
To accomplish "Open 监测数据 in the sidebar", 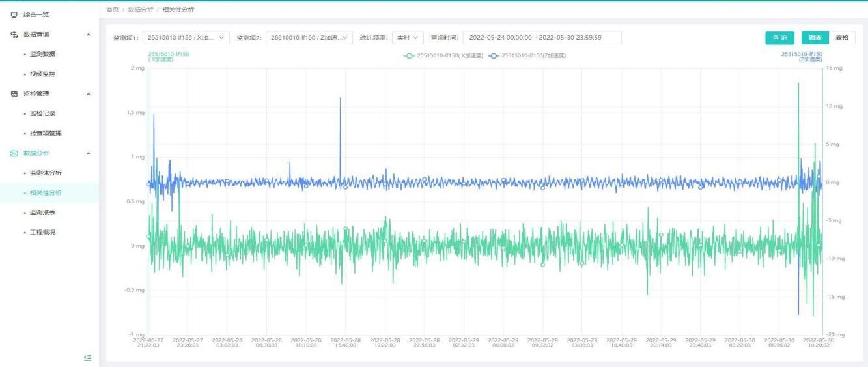I will pos(44,54).
